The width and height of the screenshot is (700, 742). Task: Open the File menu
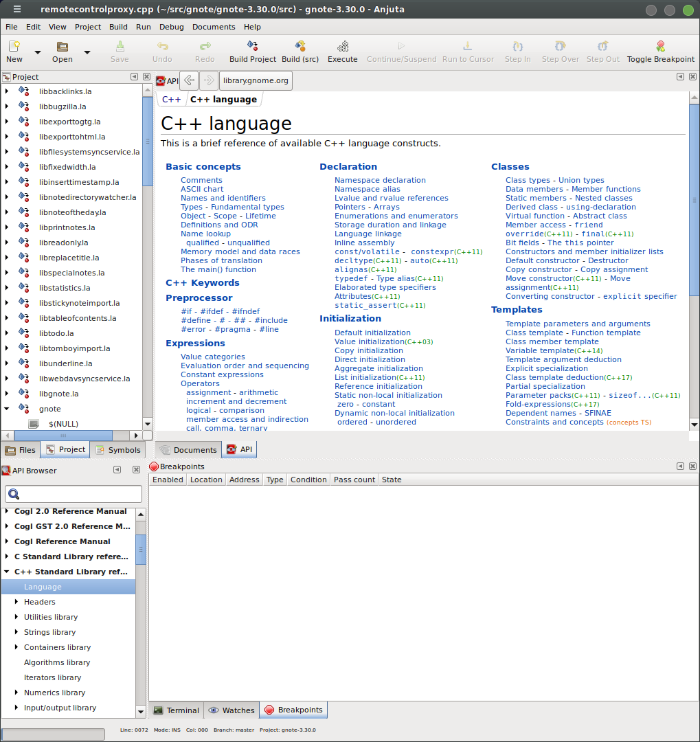[12, 27]
